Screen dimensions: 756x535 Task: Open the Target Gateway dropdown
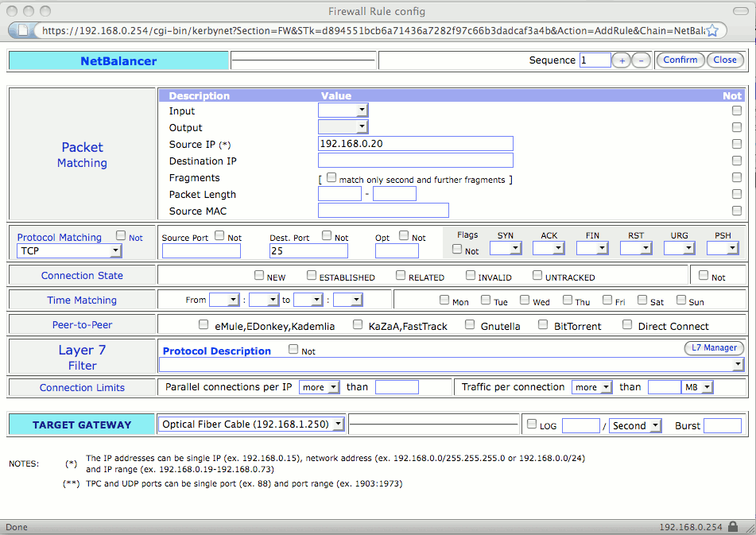pos(251,425)
